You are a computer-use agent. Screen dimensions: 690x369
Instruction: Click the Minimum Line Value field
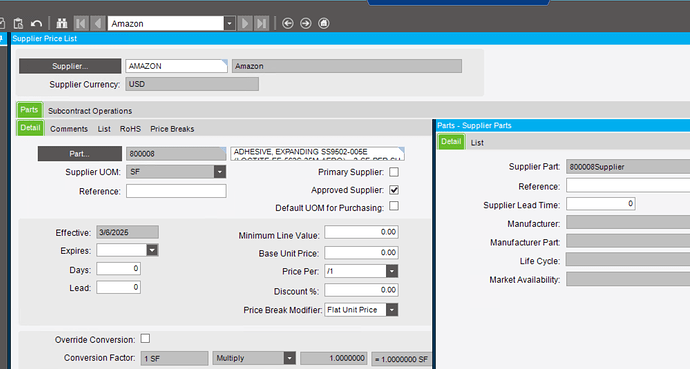tap(361, 232)
